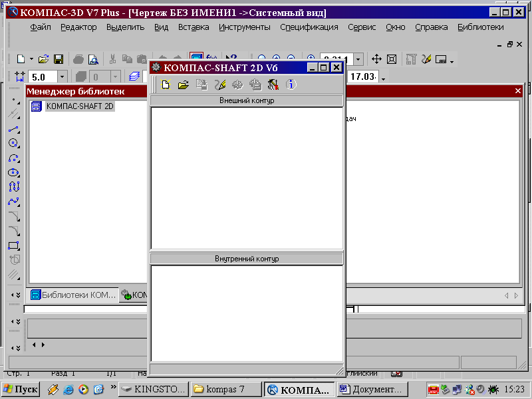Click the pan view cross-arrows icon
Viewport: 532px width, 399px height.
pos(376,59)
